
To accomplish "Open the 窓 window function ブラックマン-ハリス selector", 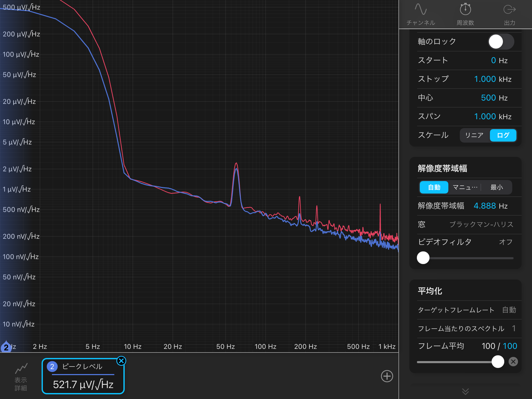I will (x=481, y=224).
